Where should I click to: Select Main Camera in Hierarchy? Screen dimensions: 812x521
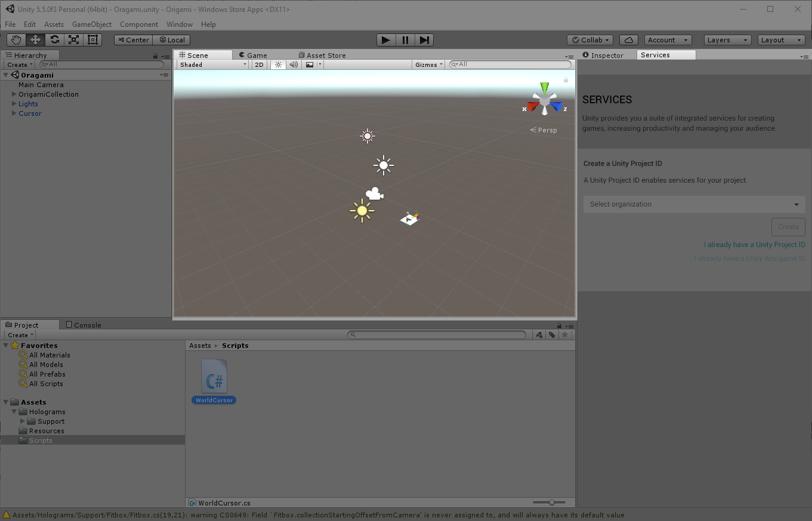pos(41,85)
